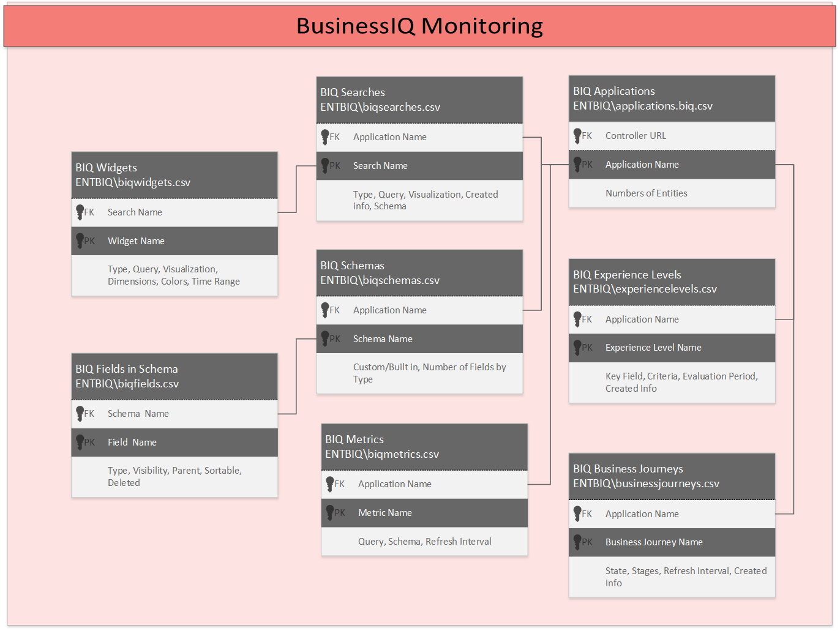The image size is (840, 631).
Task: Click the Query, Schema, Refresh Interval row
Action: pos(424,542)
